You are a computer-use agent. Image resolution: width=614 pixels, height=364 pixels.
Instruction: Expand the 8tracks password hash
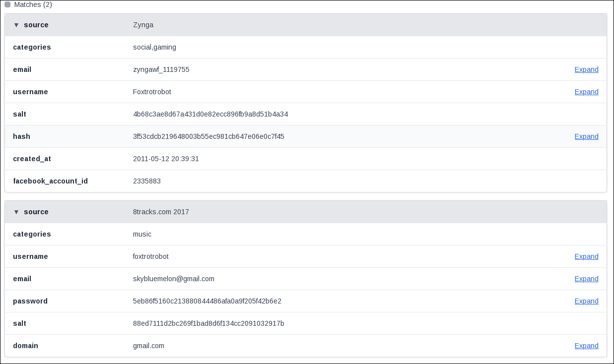pos(586,301)
